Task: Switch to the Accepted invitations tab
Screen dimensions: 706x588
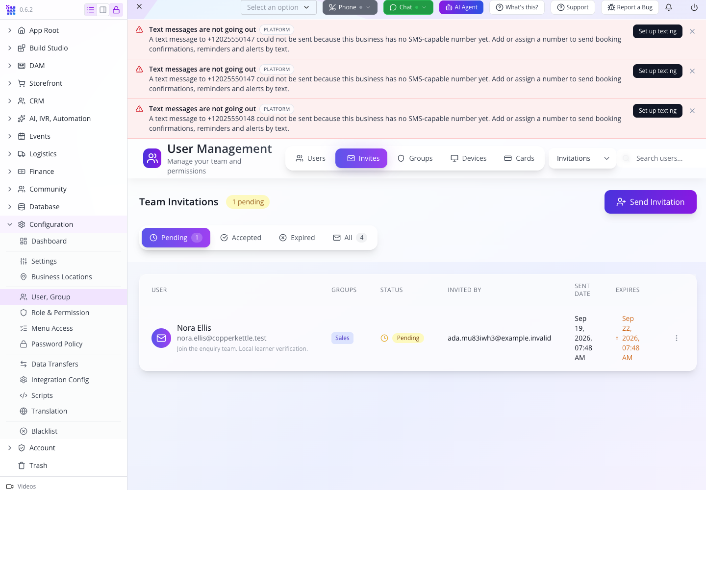Action: 241,238
